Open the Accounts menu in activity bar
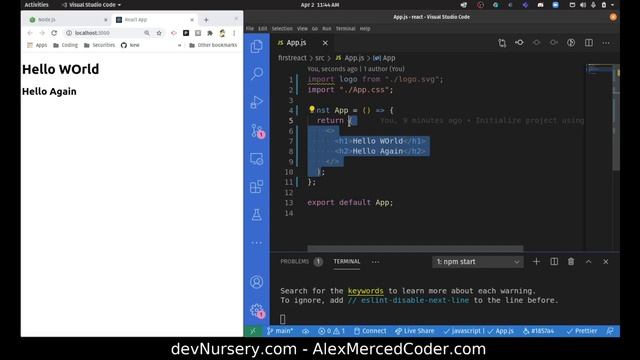 (x=256, y=282)
